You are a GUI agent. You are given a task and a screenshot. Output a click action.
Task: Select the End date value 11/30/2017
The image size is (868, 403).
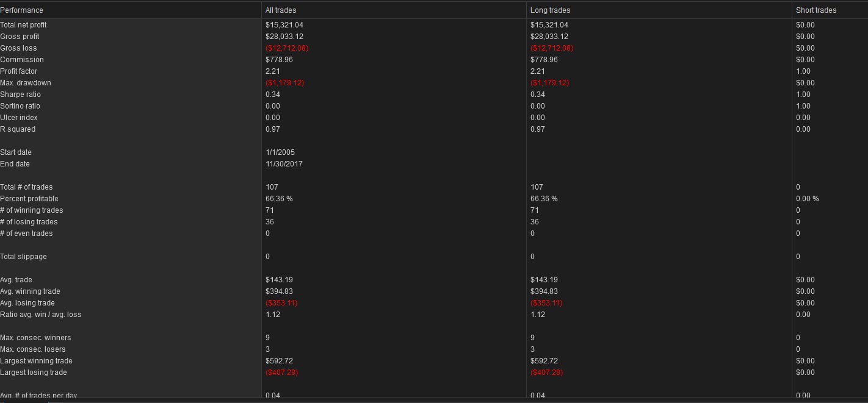click(x=284, y=164)
